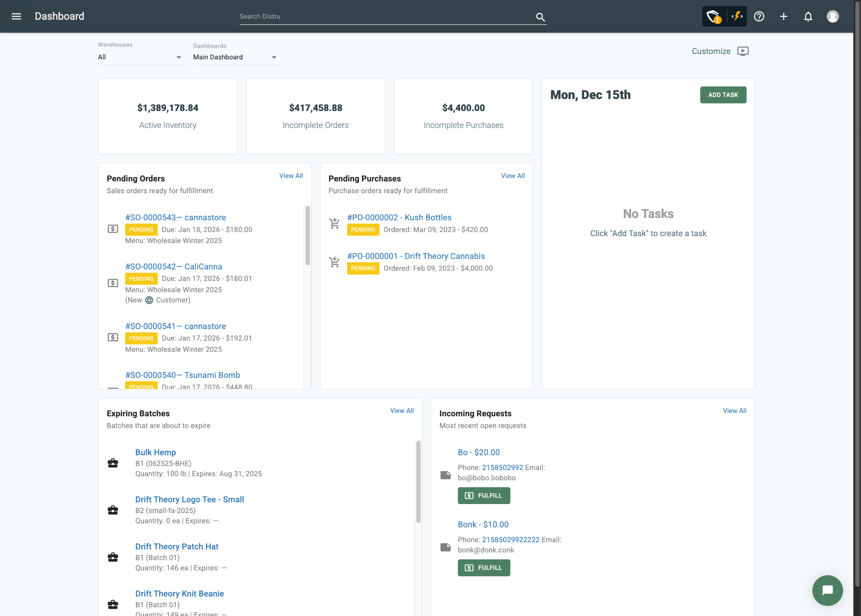This screenshot has height=616, width=861.
Task: Fulfill the Bo $20.00 request
Action: click(484, 495)
